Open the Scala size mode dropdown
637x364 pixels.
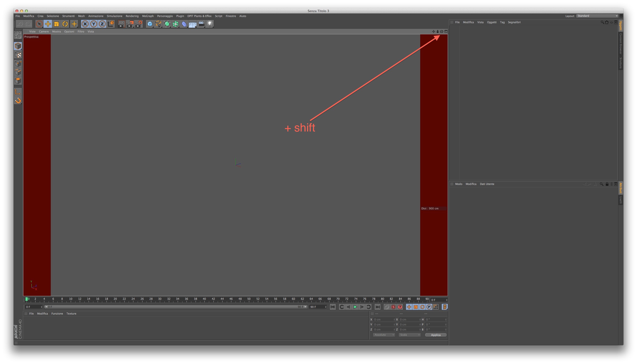point(409,335)
